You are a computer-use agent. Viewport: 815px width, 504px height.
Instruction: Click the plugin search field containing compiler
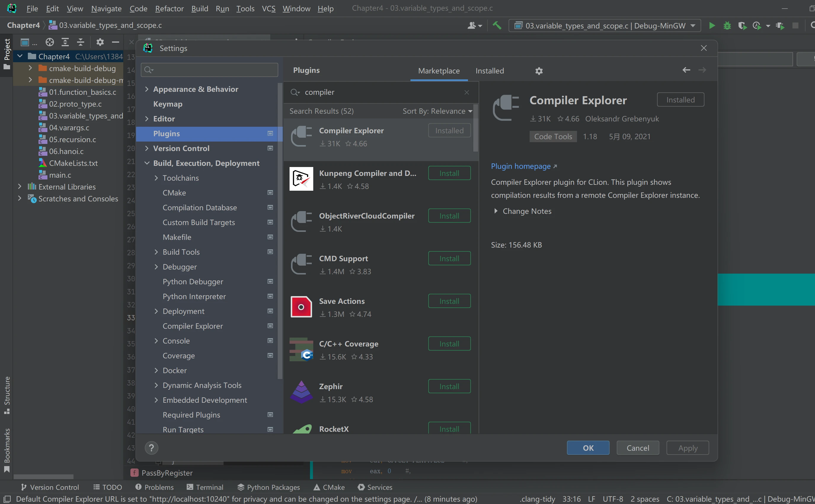point(381,92)
